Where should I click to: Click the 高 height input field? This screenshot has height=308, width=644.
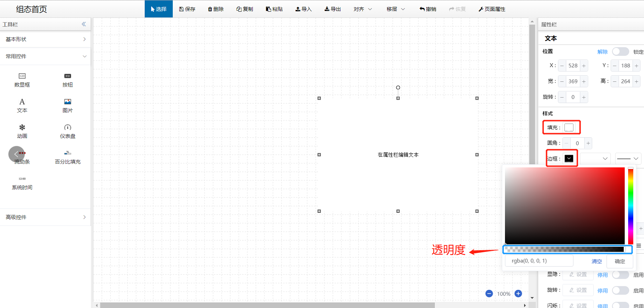625,81
